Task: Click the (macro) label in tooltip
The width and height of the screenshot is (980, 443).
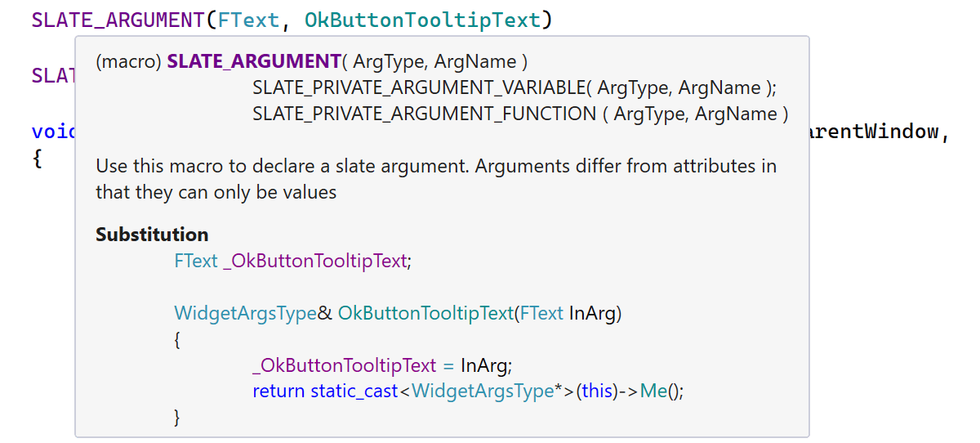Action: tap(128, 62)
